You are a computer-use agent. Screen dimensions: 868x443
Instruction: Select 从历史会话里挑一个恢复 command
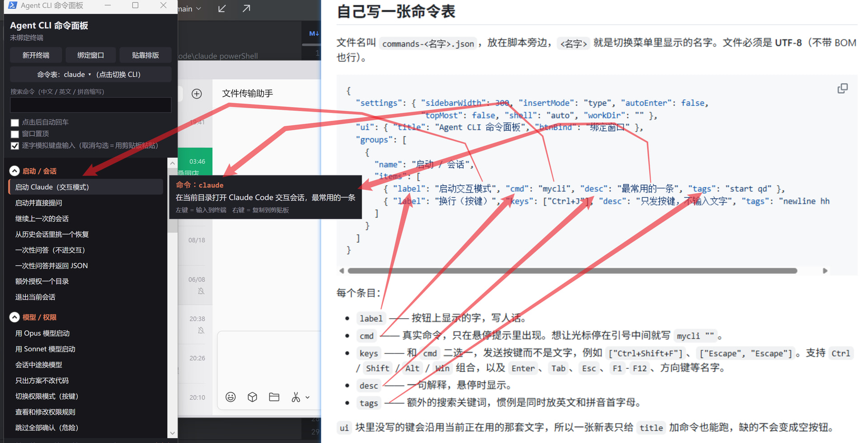[x=86, y=234]
